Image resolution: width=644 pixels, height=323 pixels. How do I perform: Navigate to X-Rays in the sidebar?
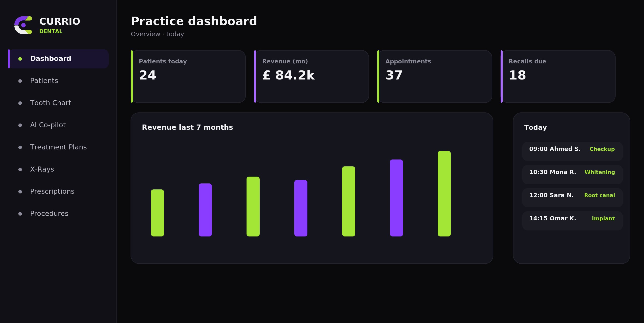58,170
